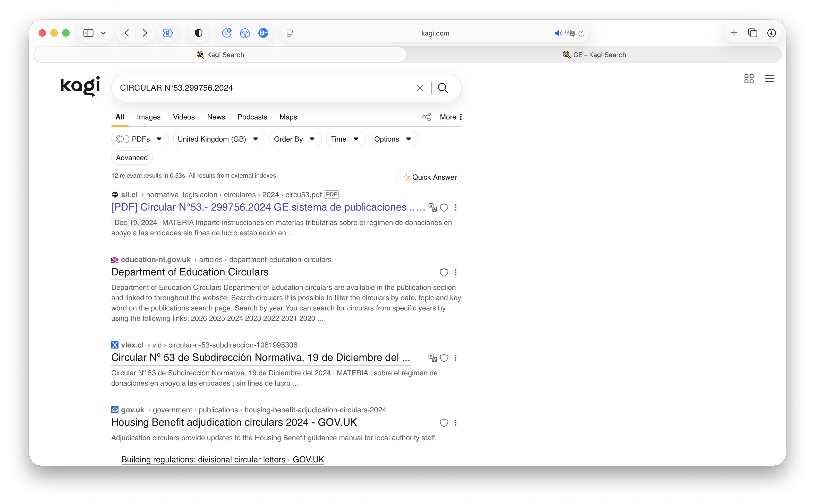Go back with the browser back arrow

[x=127, y=33]
